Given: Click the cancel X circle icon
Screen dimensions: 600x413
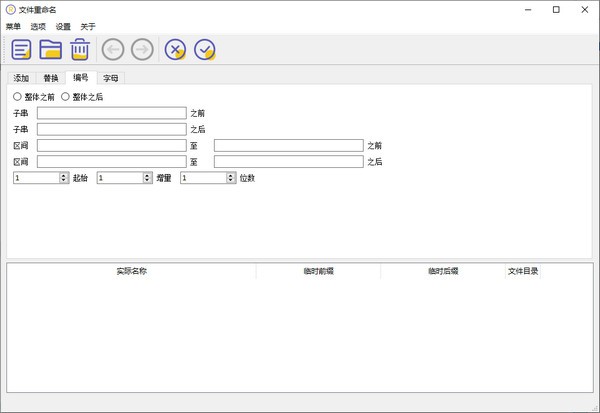Looking at the screenshot, I should 175,49.
